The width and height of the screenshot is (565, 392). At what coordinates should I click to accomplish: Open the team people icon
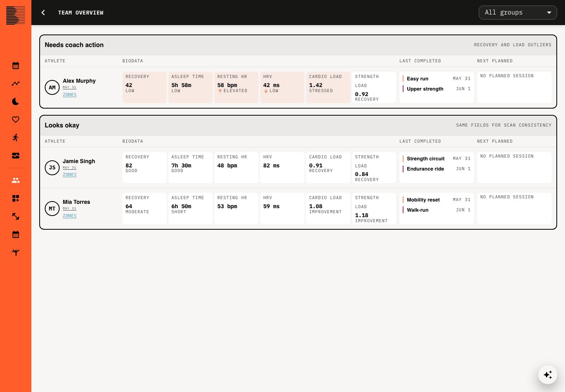(16, 180)
